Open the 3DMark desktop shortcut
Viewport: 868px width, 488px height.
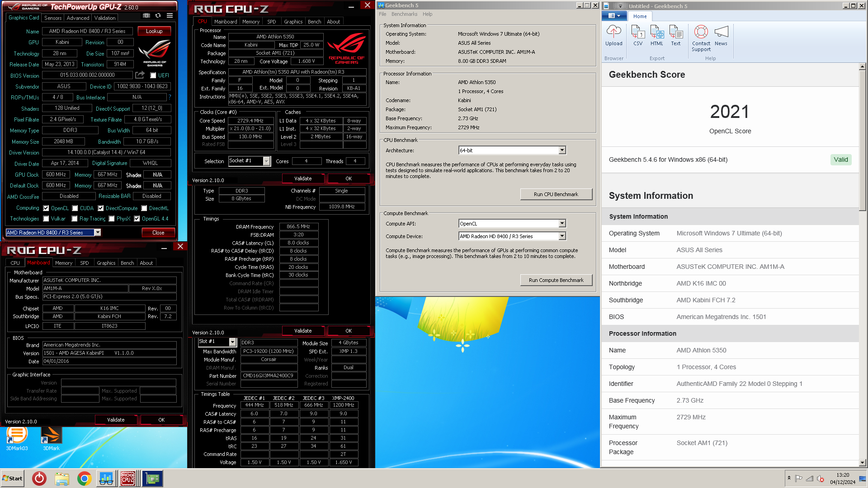tap(51, 438)
